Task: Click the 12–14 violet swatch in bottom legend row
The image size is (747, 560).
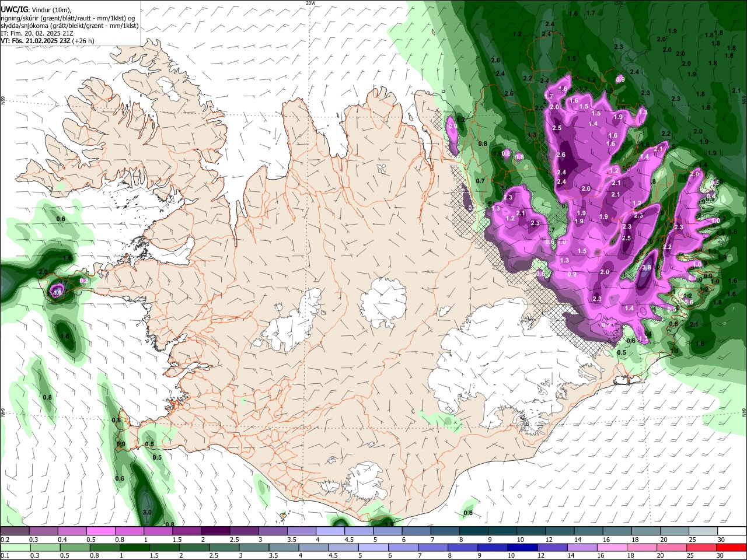Action: [553, 547]
